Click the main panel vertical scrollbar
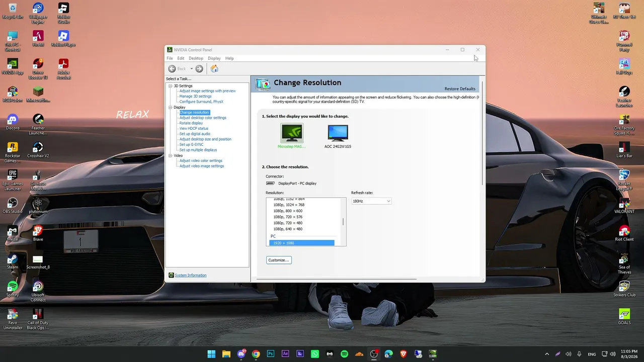 (482, 133)
